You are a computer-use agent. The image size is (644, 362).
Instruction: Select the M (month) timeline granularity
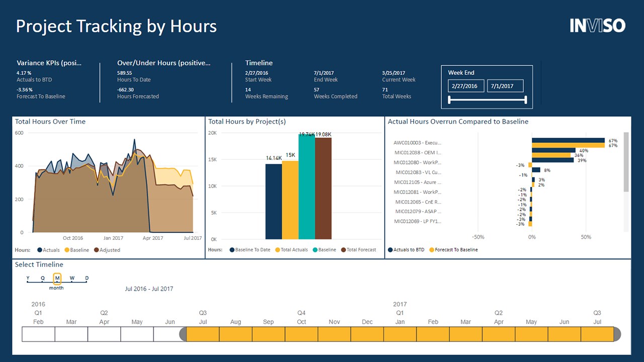tap(57, 278)
